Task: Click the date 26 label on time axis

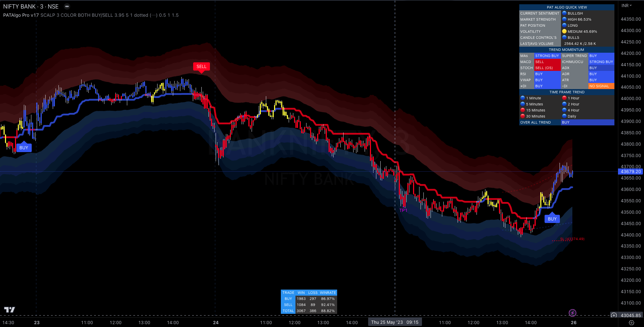Action: (x=573, y=323)
